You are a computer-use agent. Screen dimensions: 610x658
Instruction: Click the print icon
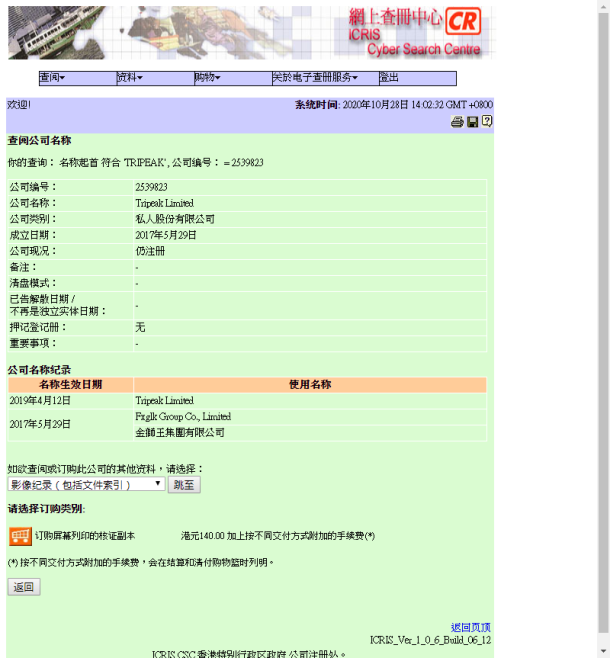[457, 122]
